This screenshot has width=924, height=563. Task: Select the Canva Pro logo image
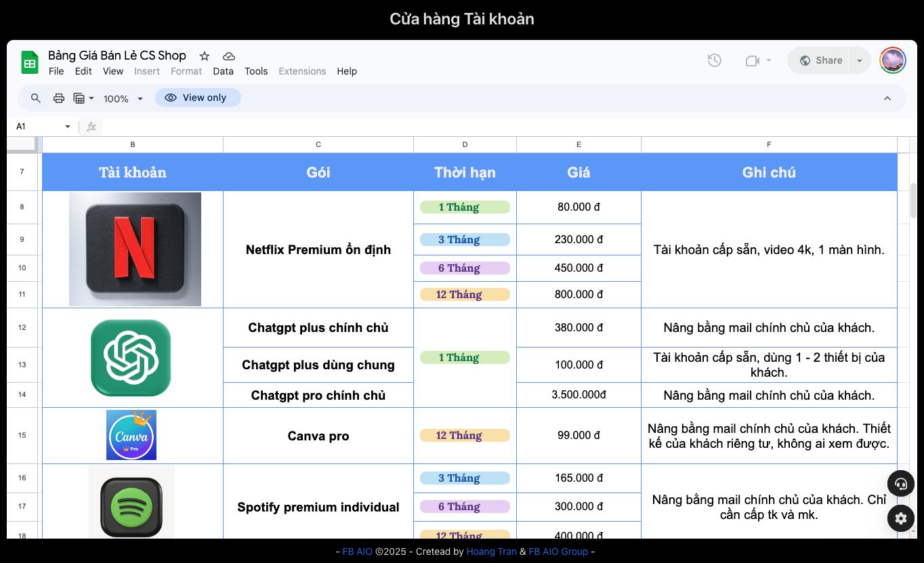click(x=131, y=435)
